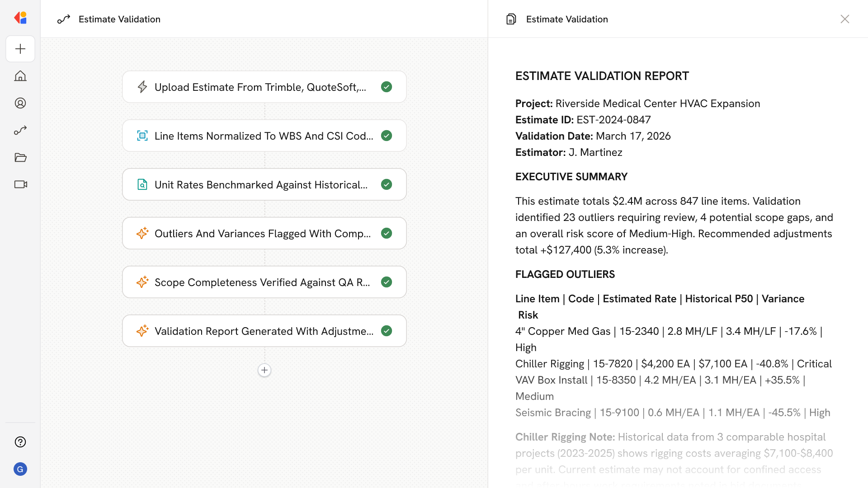The width and height of the screenshot is (868, 488).
Task: Open the user profile icon in sidebar
Action: click(20, 103)
